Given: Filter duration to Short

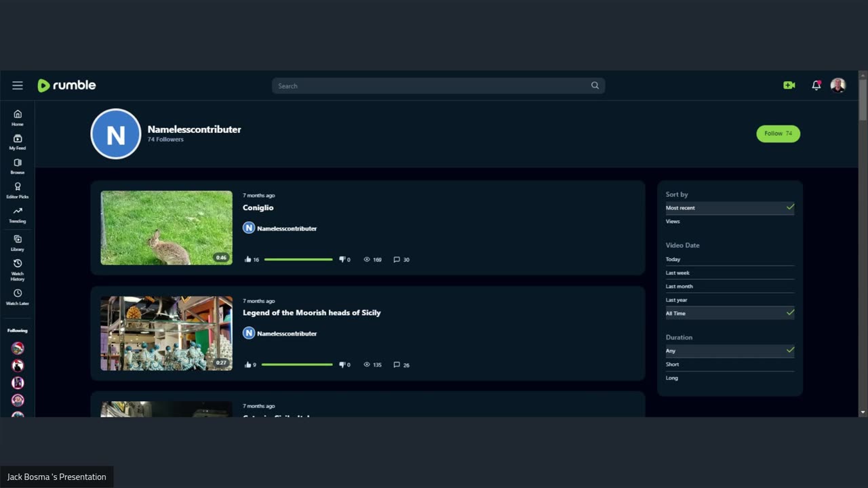Looking at the screenshot, I should (730, 364).
